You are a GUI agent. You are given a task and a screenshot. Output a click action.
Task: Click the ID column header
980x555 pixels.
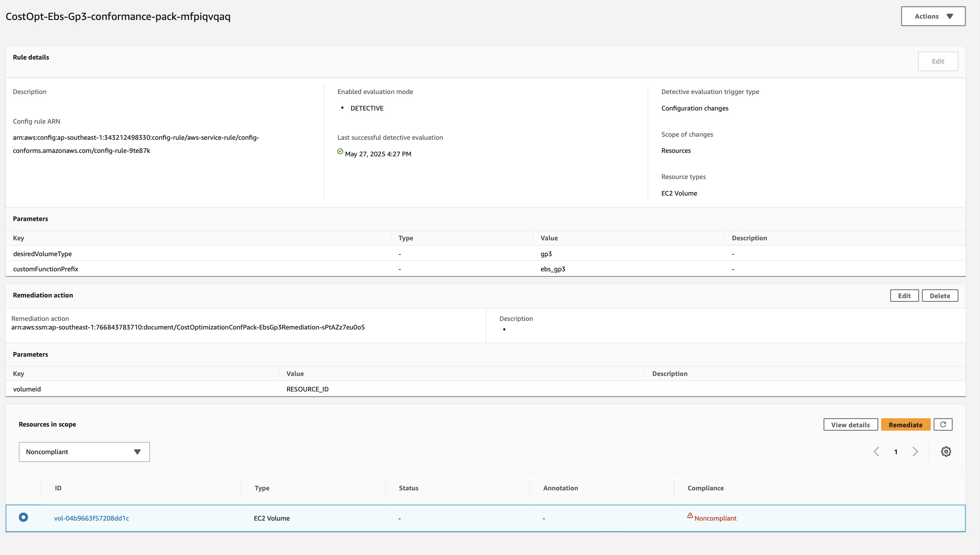pos(58,488)
